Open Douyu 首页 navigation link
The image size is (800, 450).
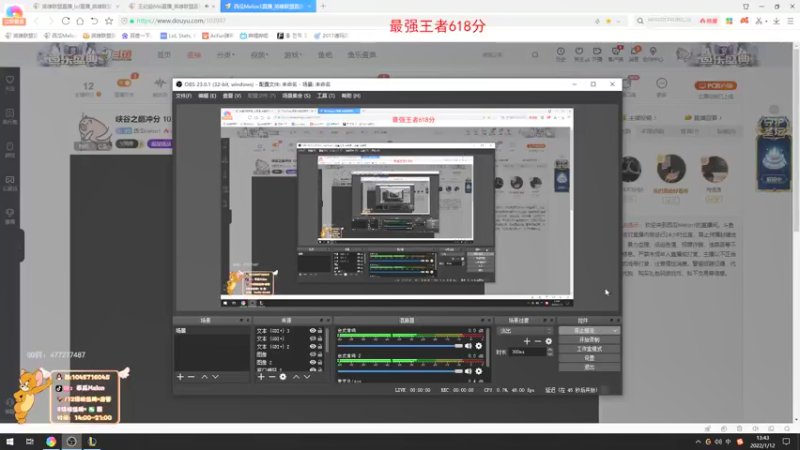(x=164, y=55)
